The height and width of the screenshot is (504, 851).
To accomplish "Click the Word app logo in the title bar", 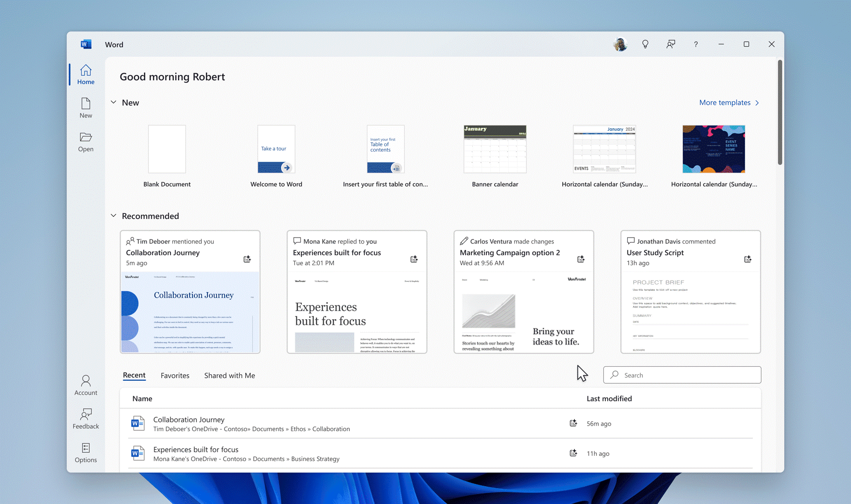I will (86, 44).
